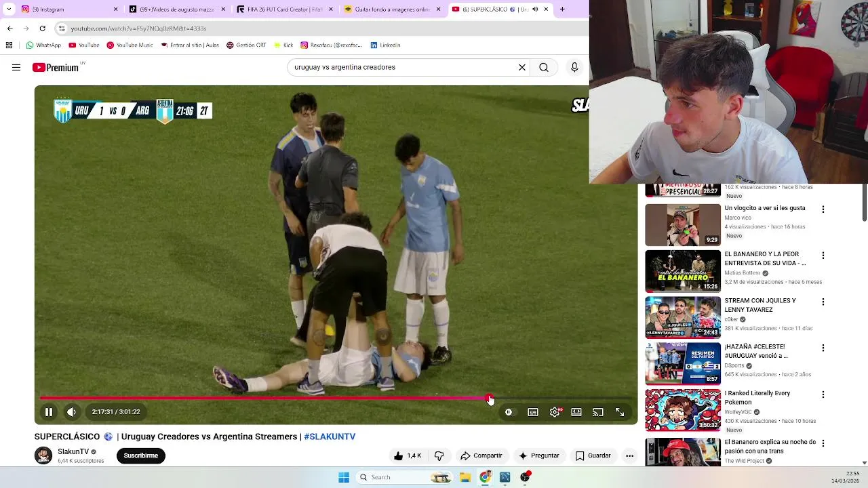
Task: Open a new browser tab
Action: point(562,9)
